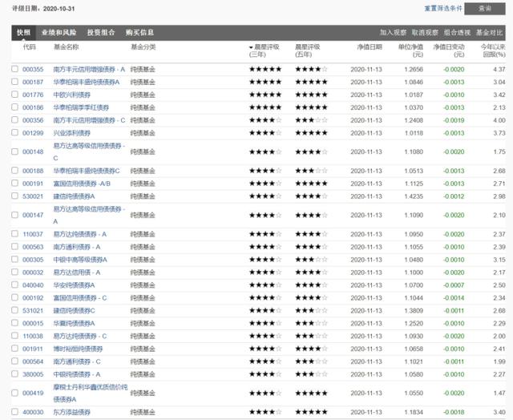Sort by 晨星评级 three-year arrow
The height and width of the screenshot is (420, 513).
[251, 48]
